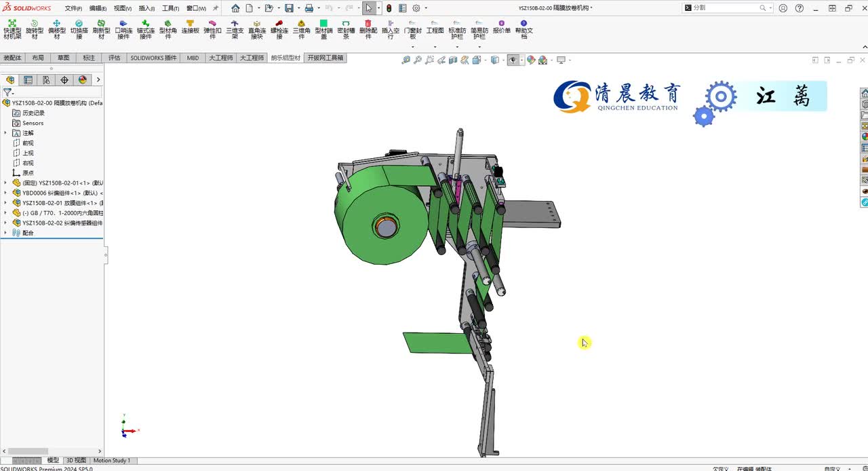The width and height of the screenshot is (868, 471).
Task: Open the 门窗封板 dropdown arrow
Action: (x=412, y=47)
